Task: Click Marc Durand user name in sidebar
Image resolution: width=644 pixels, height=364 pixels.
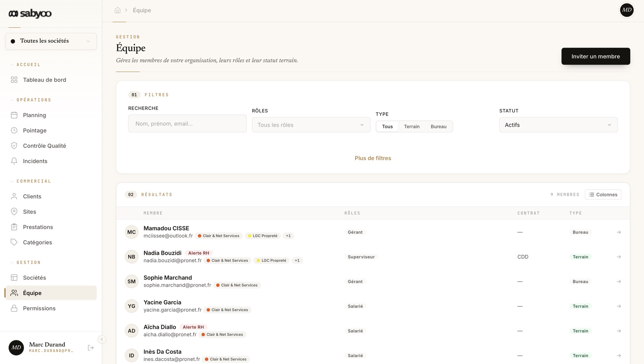Action: point(47,344)
